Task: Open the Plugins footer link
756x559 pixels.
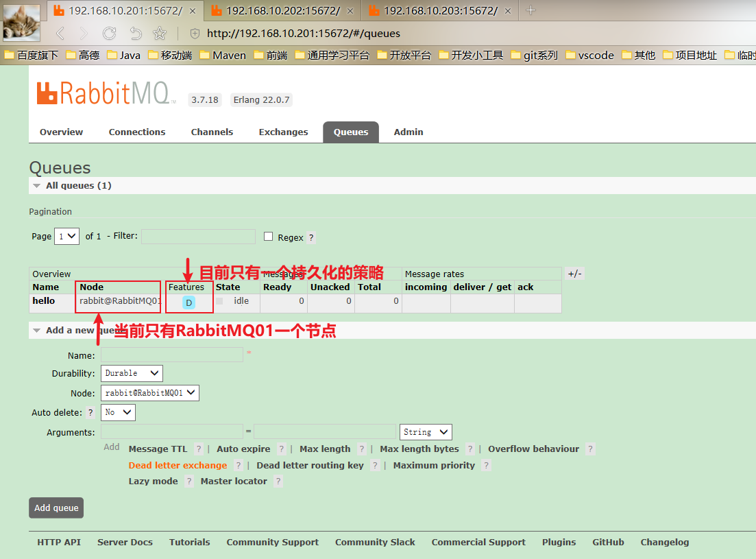Action: (559, 543)
